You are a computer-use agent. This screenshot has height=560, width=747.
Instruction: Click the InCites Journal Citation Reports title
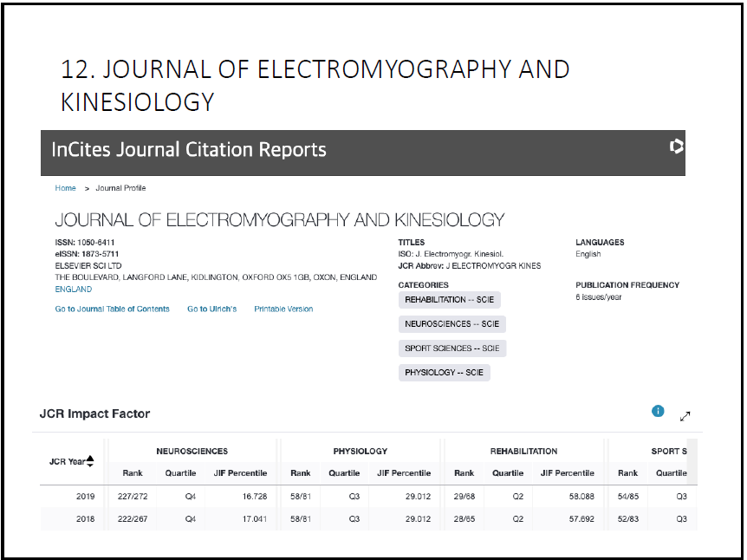[189, 149]
